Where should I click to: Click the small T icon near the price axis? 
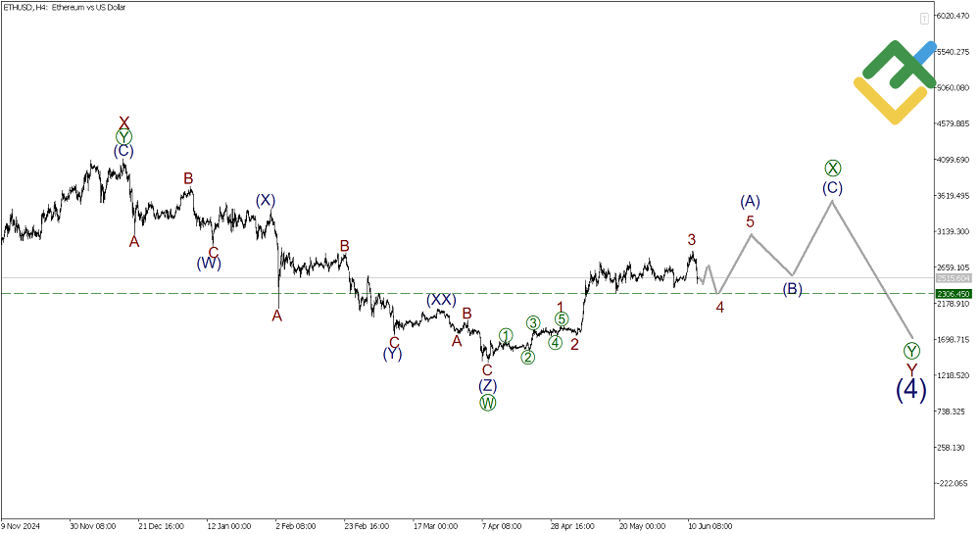(924, 19)
